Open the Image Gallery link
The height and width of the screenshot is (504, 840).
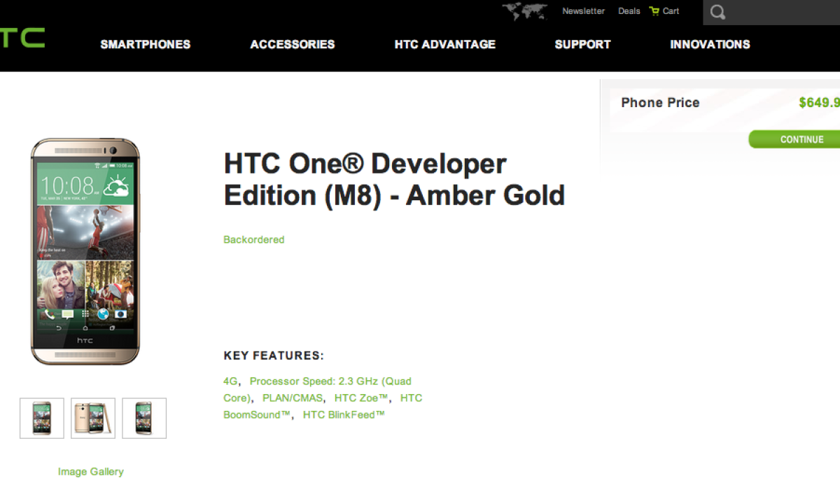pyautogui.click(x=91, y=472)
